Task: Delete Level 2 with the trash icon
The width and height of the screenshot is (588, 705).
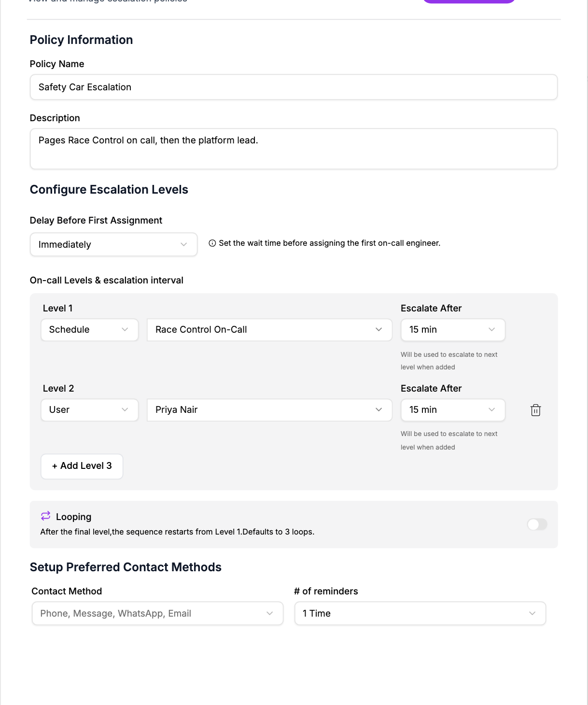Action: tap(535, 410)
